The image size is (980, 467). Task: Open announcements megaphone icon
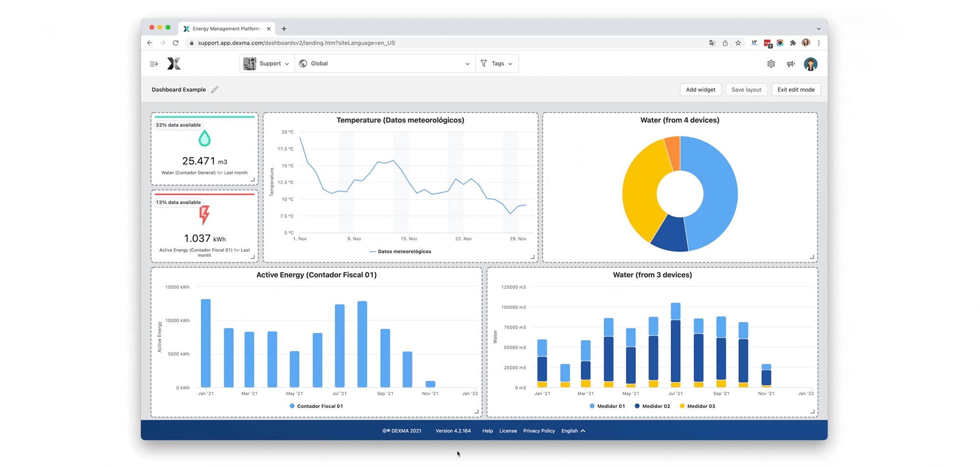[790, 64]
